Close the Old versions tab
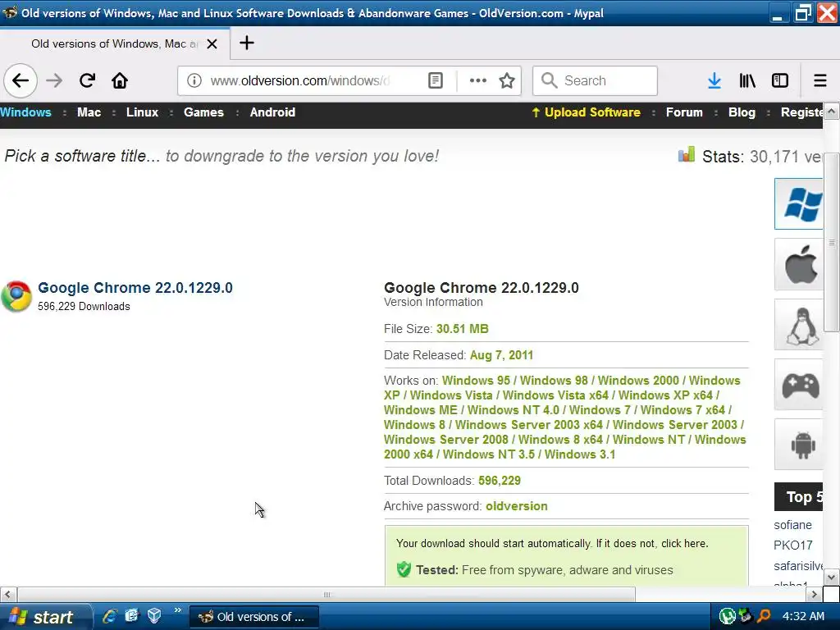This screenshot has height=630, width=840. coord(212,44)
